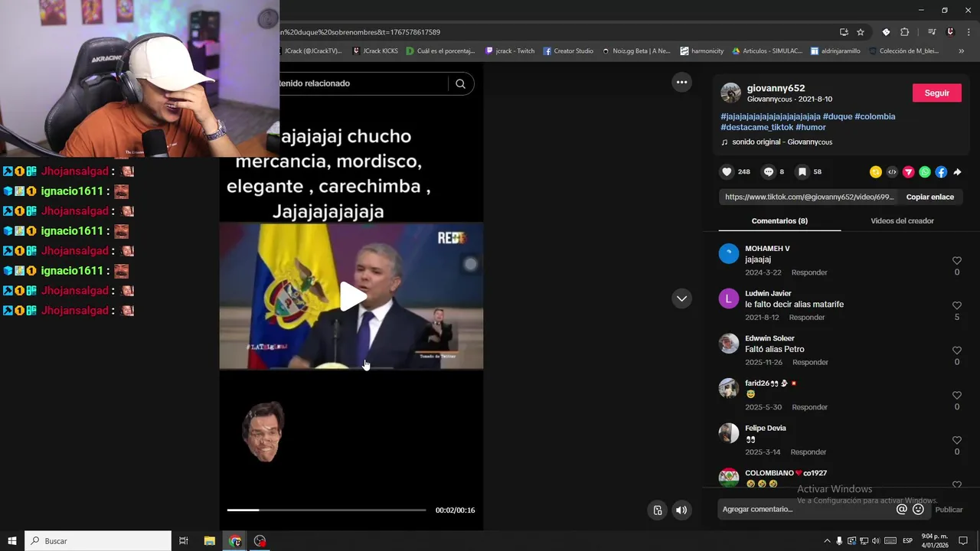
Task: Toggle auto-scroll icon beside the volume button
Action: pos(657,510)
